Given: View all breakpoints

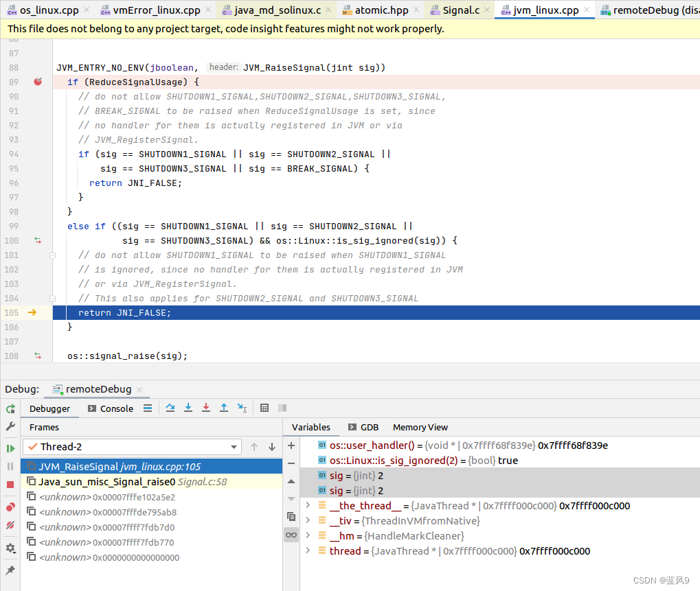Looking at the screenshot, I should [x=10, y=507].
